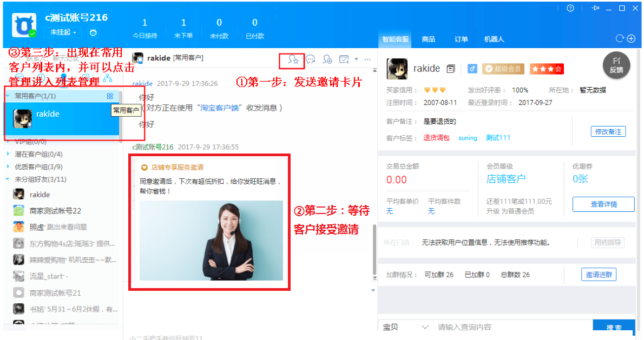This screenshot has width=644, height=340.
Task: View 已付款 count statistic
Action: (x=255, y=28)
